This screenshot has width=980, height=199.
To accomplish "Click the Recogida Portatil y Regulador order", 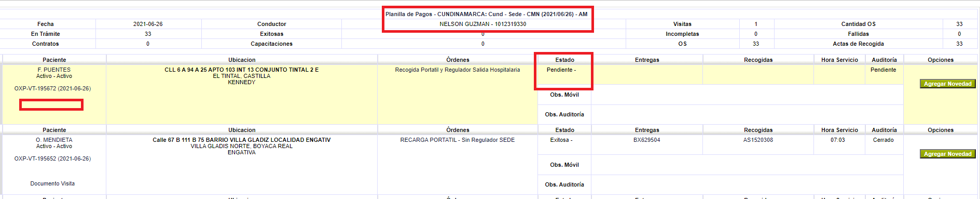I will coord(457,70).
